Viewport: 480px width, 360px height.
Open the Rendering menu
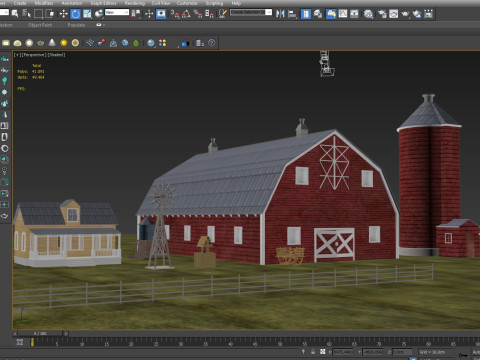(135, 3)
